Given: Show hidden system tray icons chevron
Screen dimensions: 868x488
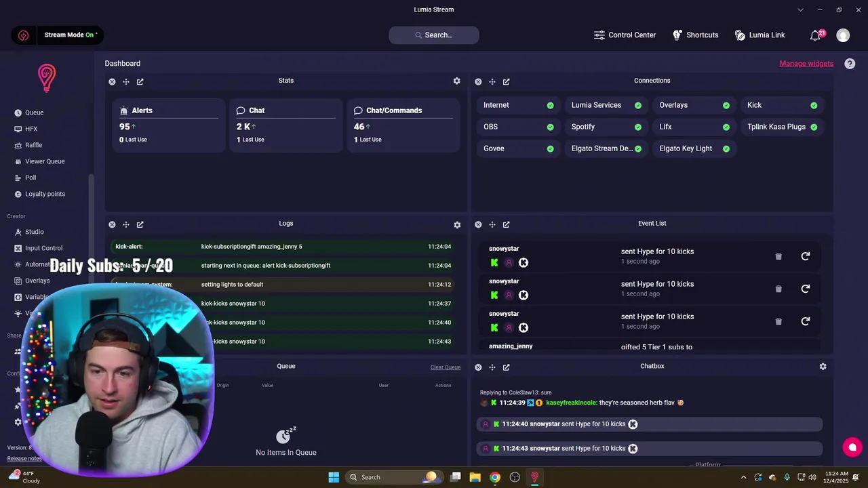Looking at the screenshot, I should (743, 477).
